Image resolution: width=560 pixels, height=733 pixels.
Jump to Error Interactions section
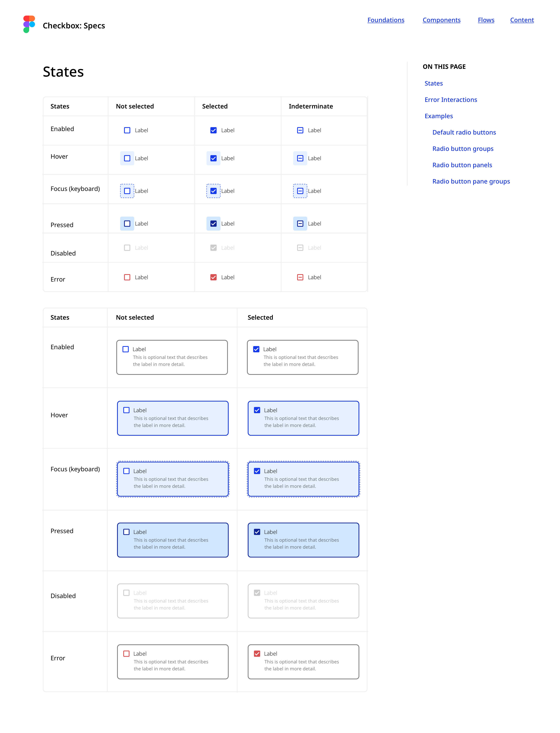click(451, 100)
